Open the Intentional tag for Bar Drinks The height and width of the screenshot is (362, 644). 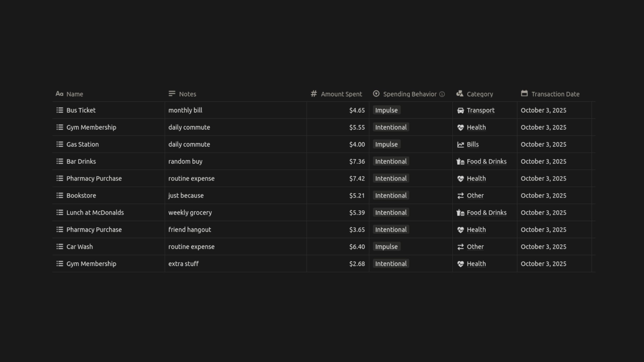click(391, 161)
